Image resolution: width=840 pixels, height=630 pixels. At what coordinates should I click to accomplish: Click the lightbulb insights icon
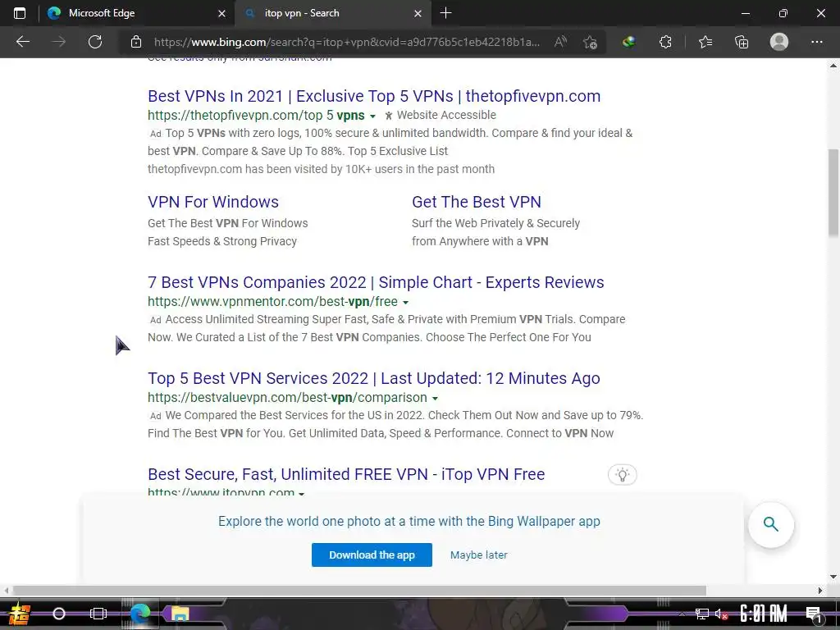(622, 475)
